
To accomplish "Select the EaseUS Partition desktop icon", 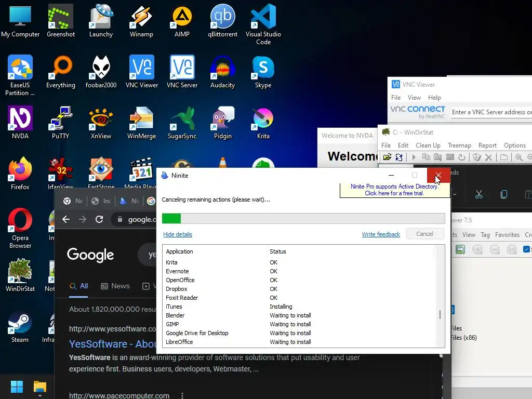I will [20, 75].
